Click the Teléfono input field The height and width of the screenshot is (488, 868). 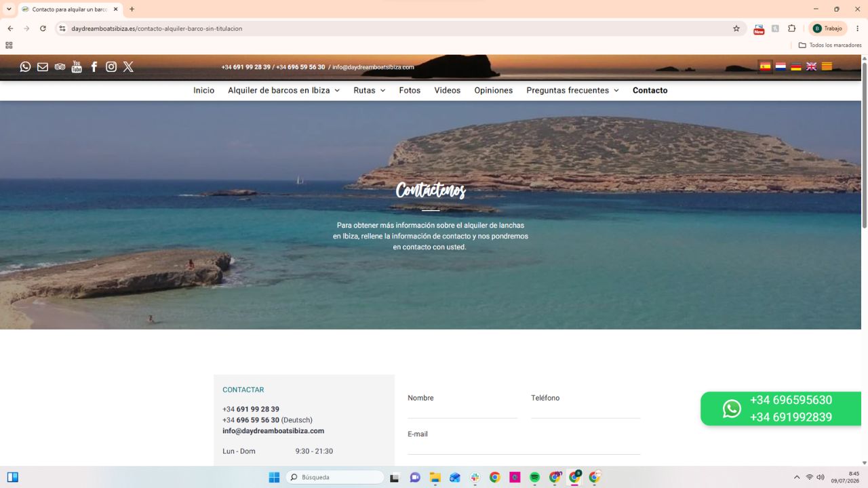(586, 411)
